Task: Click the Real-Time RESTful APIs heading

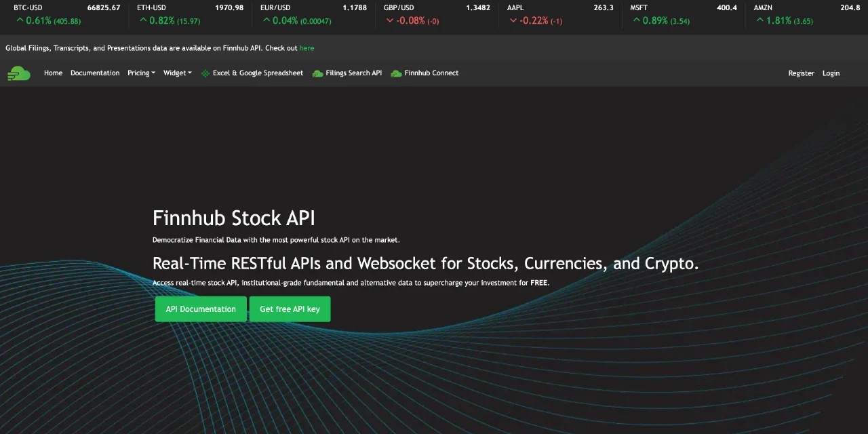Action: pos(425,263)
